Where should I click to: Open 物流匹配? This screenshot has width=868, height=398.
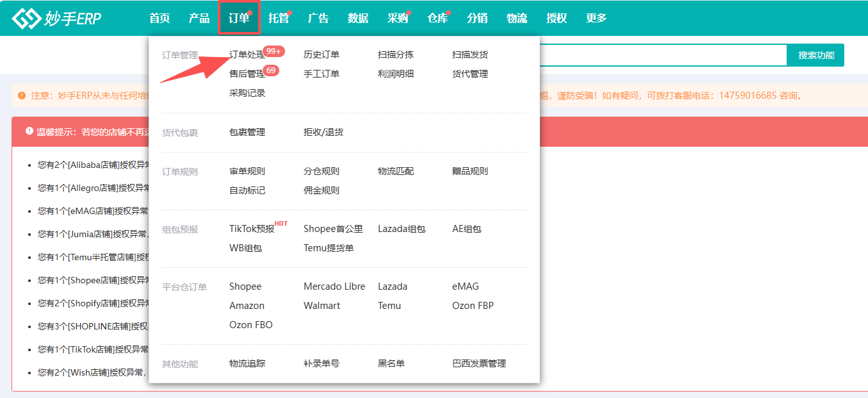(x=396, y=172)
